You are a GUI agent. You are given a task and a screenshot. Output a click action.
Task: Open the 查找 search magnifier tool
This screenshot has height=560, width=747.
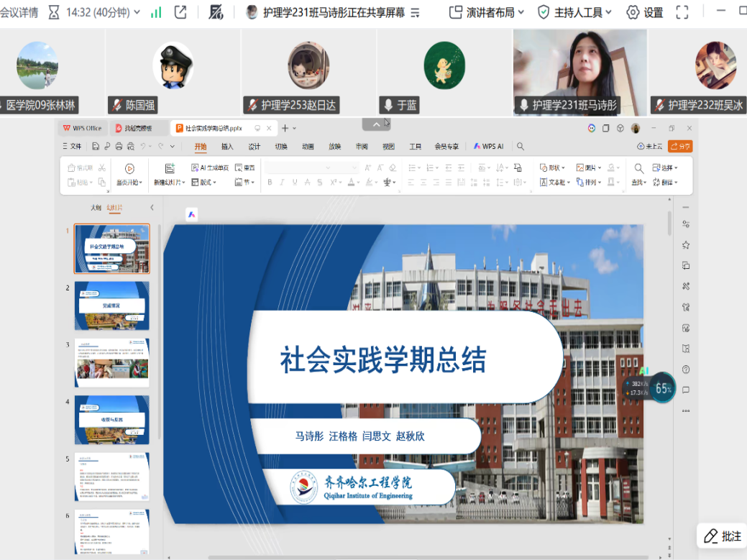(638, 168)
